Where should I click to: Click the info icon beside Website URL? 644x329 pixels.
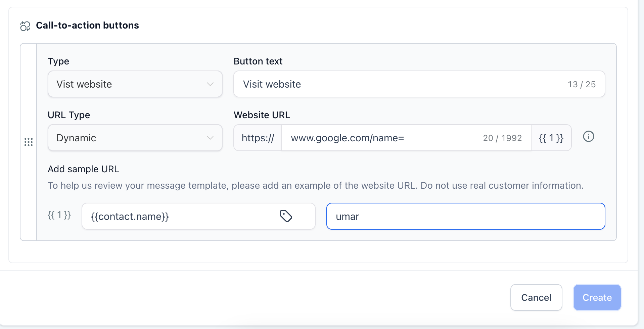pos(589,137)
